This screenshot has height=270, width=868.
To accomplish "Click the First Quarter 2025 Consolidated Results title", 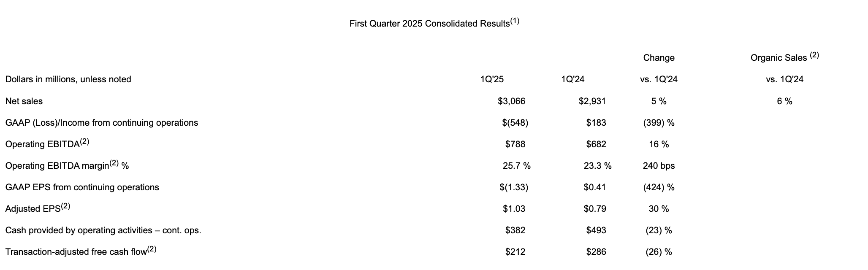I will click(x=429, y=24).
